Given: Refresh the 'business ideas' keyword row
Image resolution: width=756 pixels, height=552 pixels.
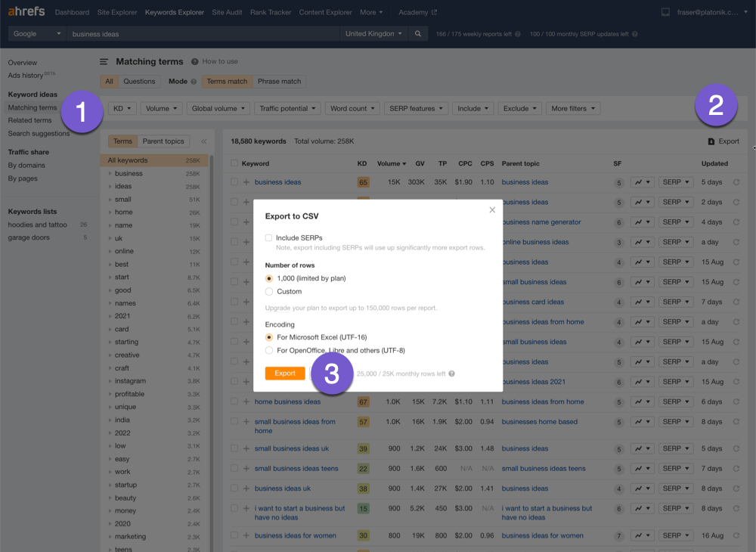Looking at the screenshot, I should [x=736, y=182].
